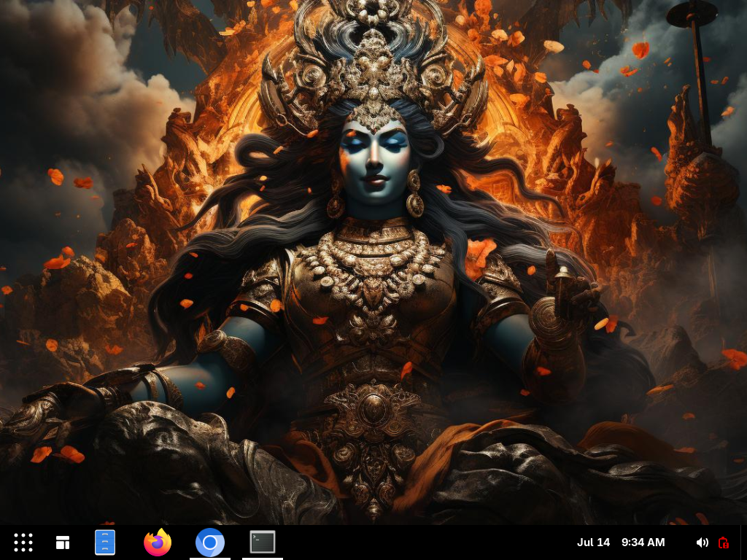Open calendar via Jul 14 date
Viewport: 747px width, 560px height.
tap(593, 542)
